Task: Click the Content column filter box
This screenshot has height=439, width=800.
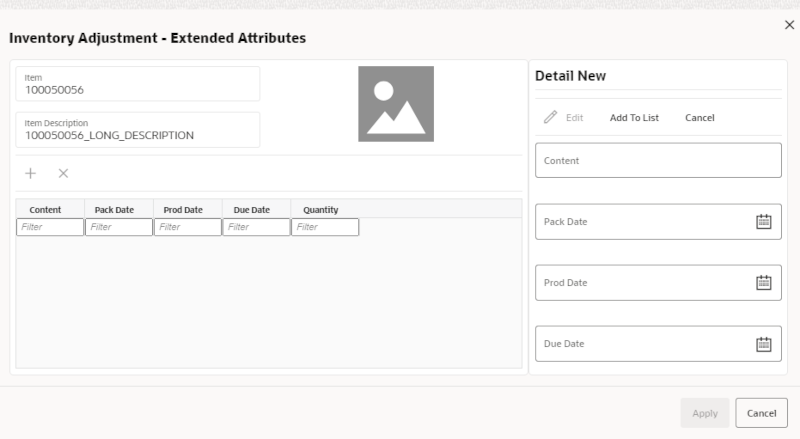Action: click(50, 227)
